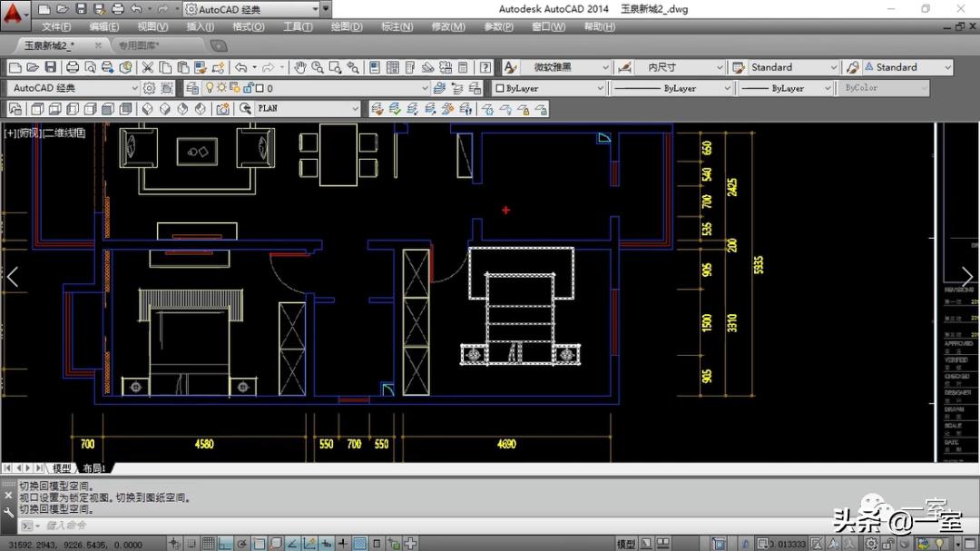This screenshot has height=551, width=980.
Task: Expand the 内尺寸 dimension style dropdown
Action: (719, 67)
